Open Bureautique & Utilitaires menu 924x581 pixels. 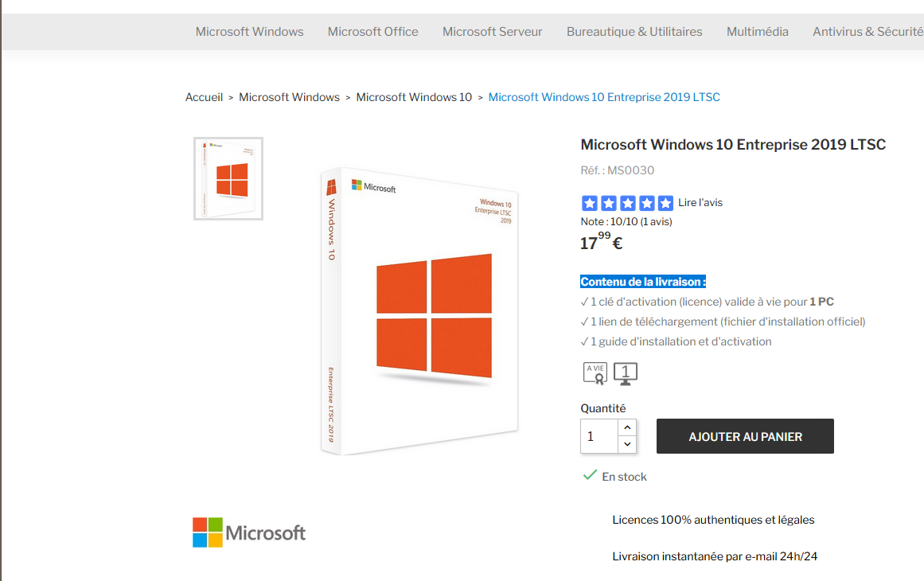click(x=634, y=32)
